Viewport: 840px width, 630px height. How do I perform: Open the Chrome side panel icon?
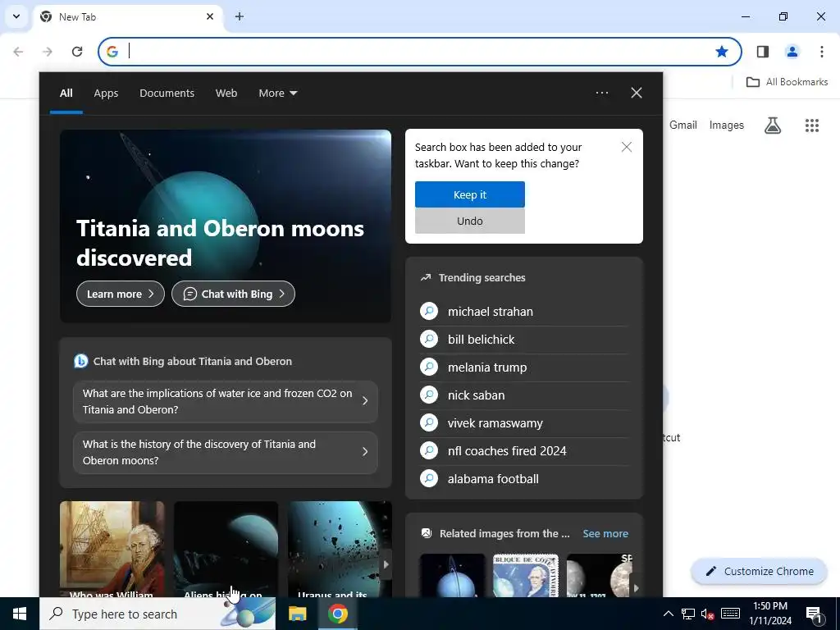click(762, 52)
